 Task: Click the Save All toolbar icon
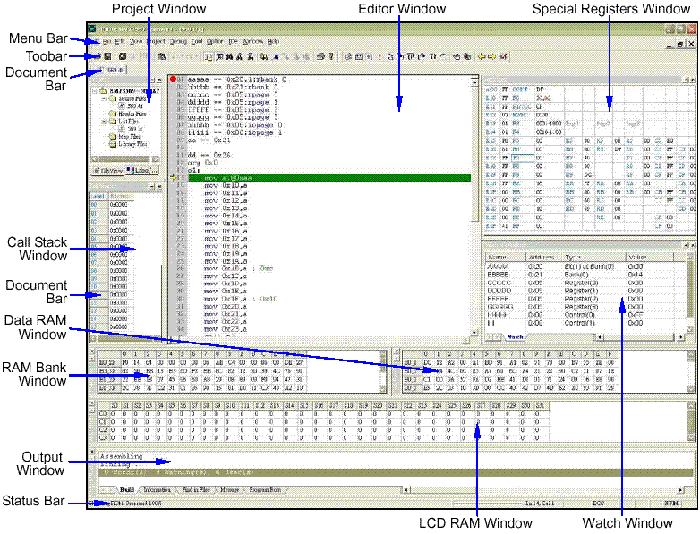(122, 57)
